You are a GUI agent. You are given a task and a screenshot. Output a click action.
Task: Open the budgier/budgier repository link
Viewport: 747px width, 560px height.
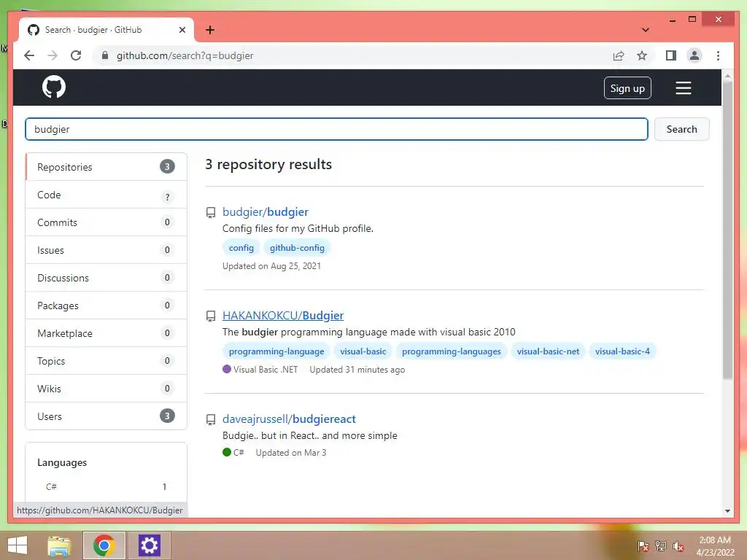pos(266,212)
